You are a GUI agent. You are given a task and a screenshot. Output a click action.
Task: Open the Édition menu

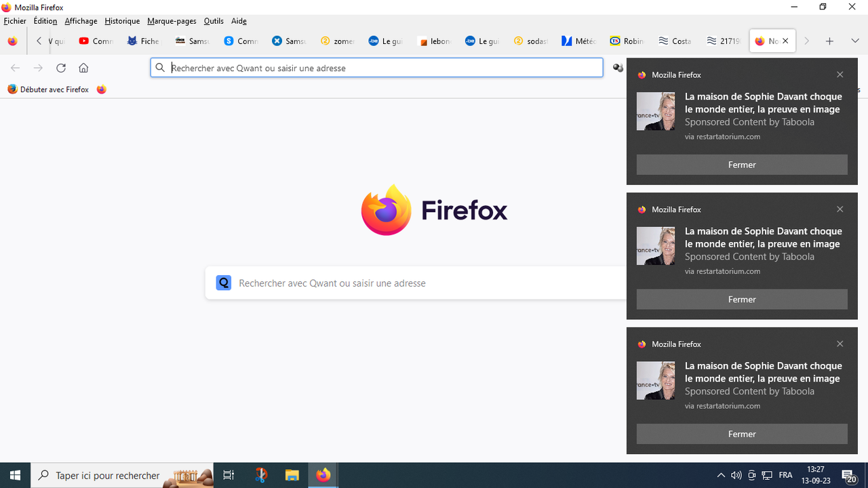[45, 21]
